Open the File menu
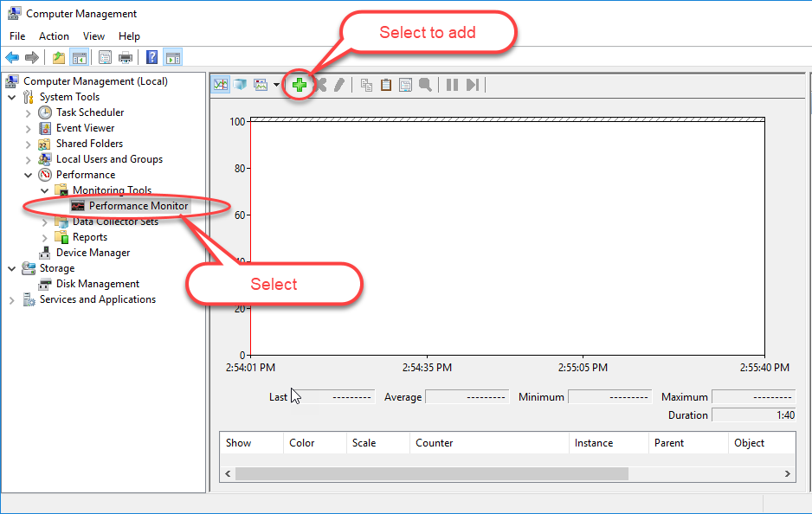Screen dimensions: 812x514 click(17, 36)
